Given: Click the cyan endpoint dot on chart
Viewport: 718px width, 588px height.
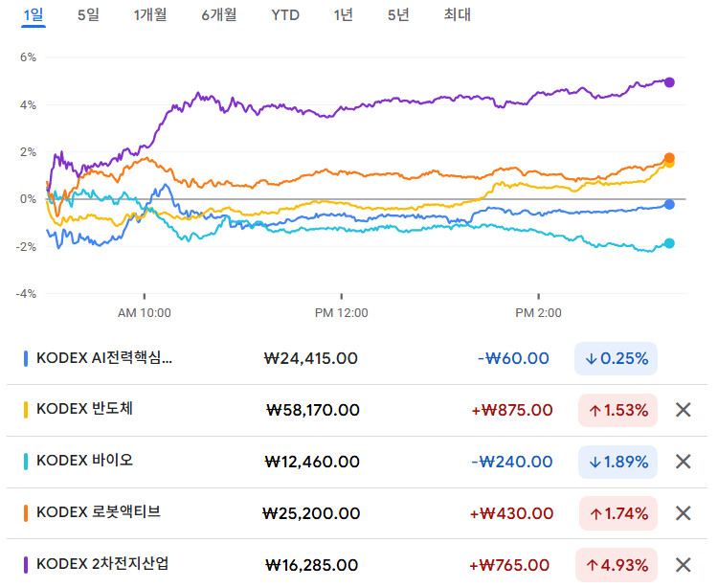Looking at the screenshot, I should pyautogui.click(x=669, y=243).
